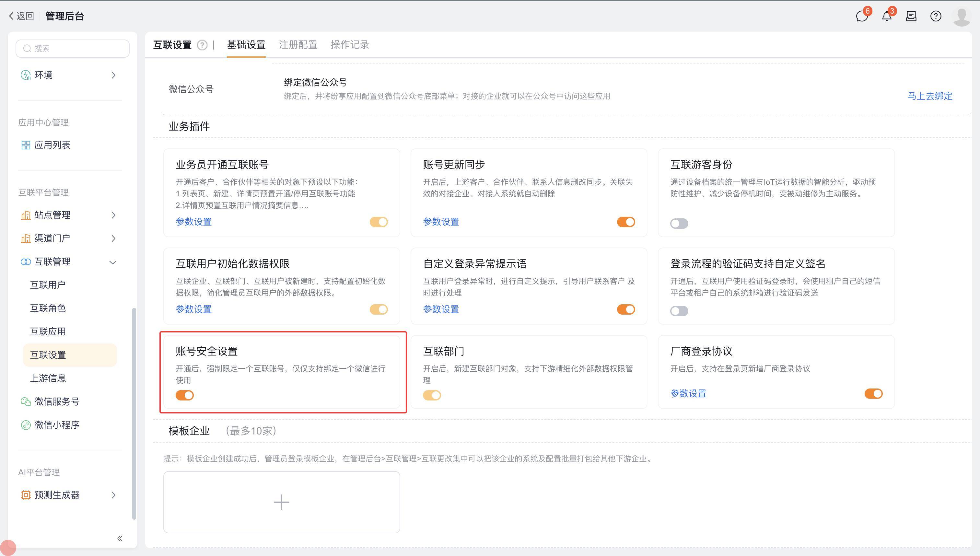Enable the 互联游客身份 switch
Screen dimensions: 980x556
pos(679,223)
